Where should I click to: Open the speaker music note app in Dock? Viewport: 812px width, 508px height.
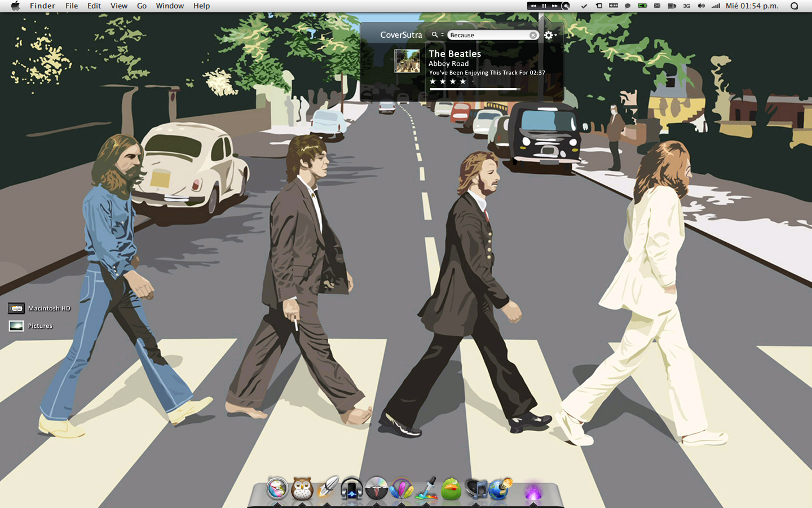[x=476, y=488]
